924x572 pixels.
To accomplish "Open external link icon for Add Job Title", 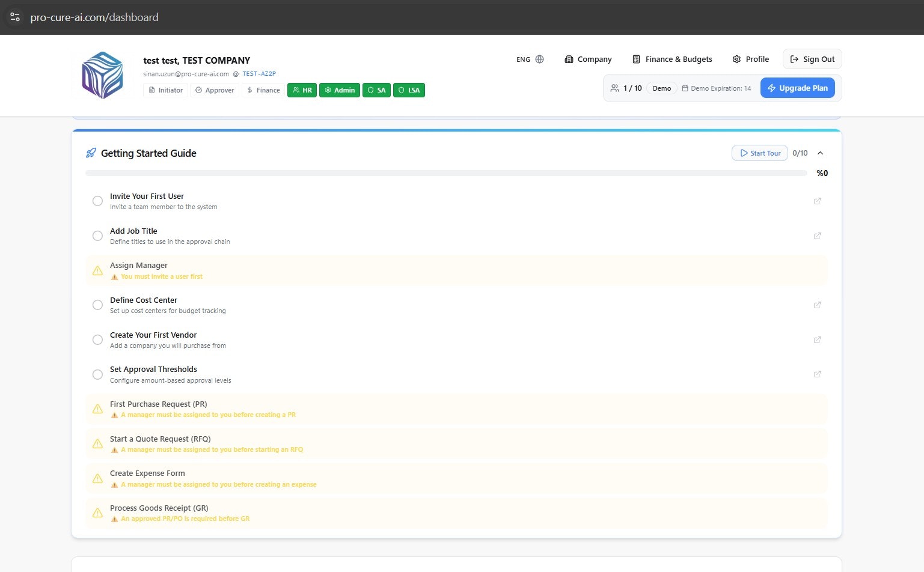I will (817, 236).
